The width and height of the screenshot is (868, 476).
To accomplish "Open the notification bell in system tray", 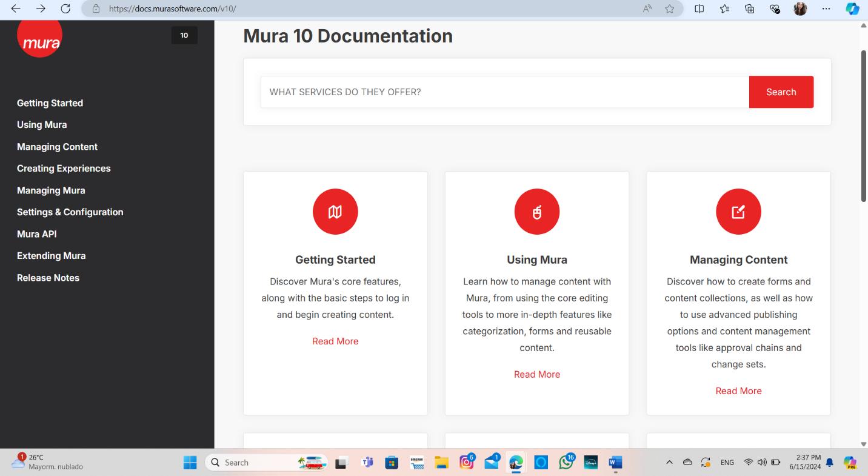I will coord(829,462).
